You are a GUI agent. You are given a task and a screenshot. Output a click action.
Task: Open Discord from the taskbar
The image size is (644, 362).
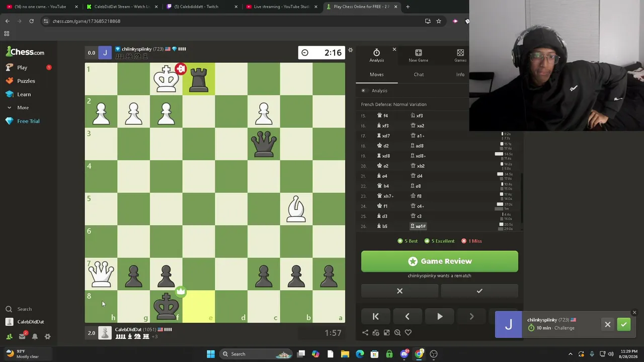404,354
